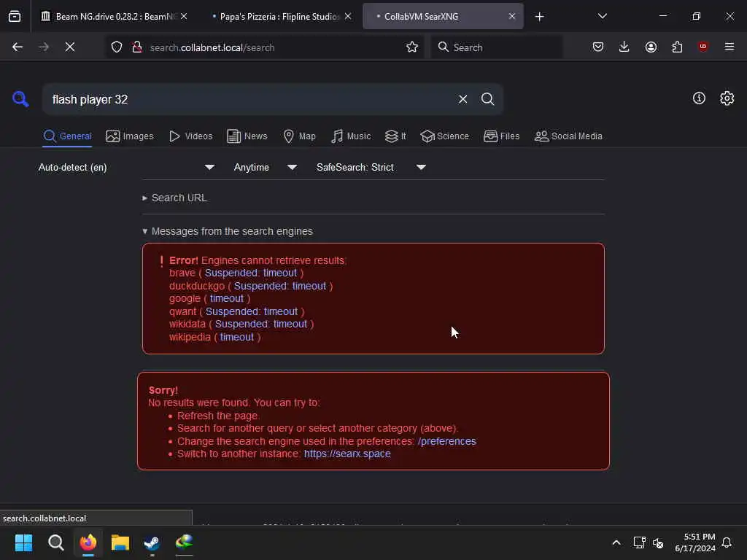Click the brave Suspended: timeout link
The image size is (747, 560).
(251, 273)
